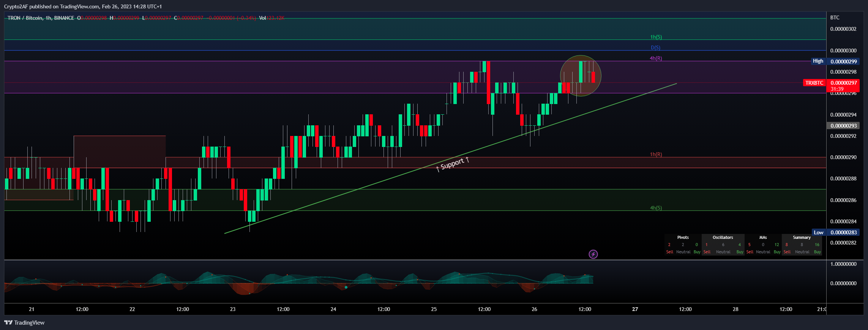
Task: Click the published by Crypto2AF header text
Action: pyautogui.click(x=83, y=6)
